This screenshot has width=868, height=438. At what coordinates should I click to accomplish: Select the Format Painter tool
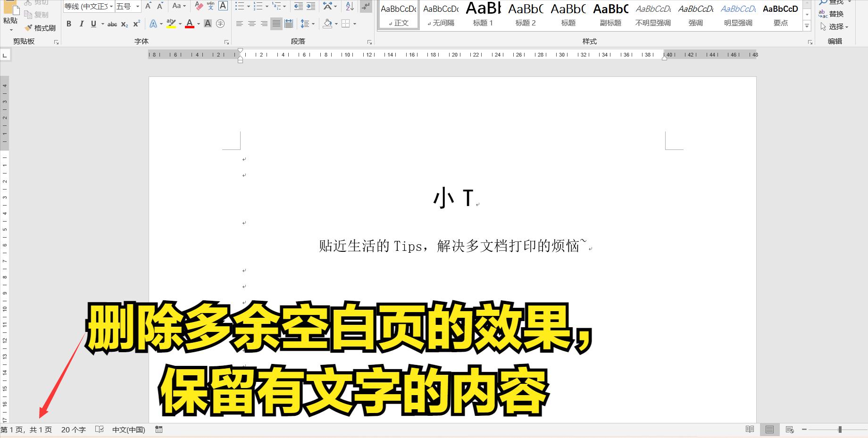41,27
